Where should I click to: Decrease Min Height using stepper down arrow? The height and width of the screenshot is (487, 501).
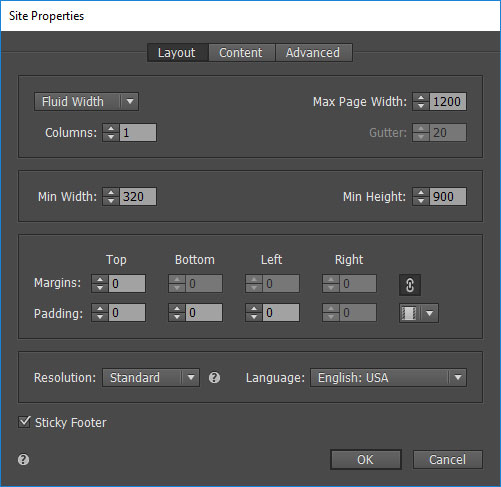(421, 201)
